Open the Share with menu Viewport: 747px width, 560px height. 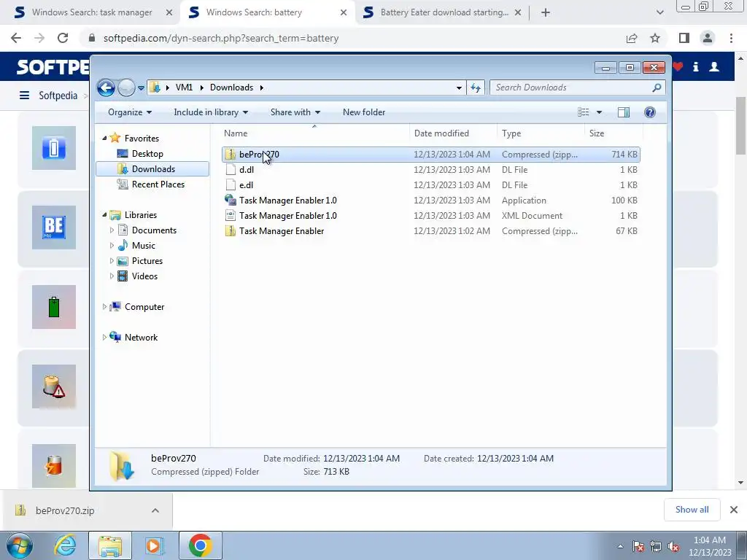pyautogui.click(x=295, y=112)
